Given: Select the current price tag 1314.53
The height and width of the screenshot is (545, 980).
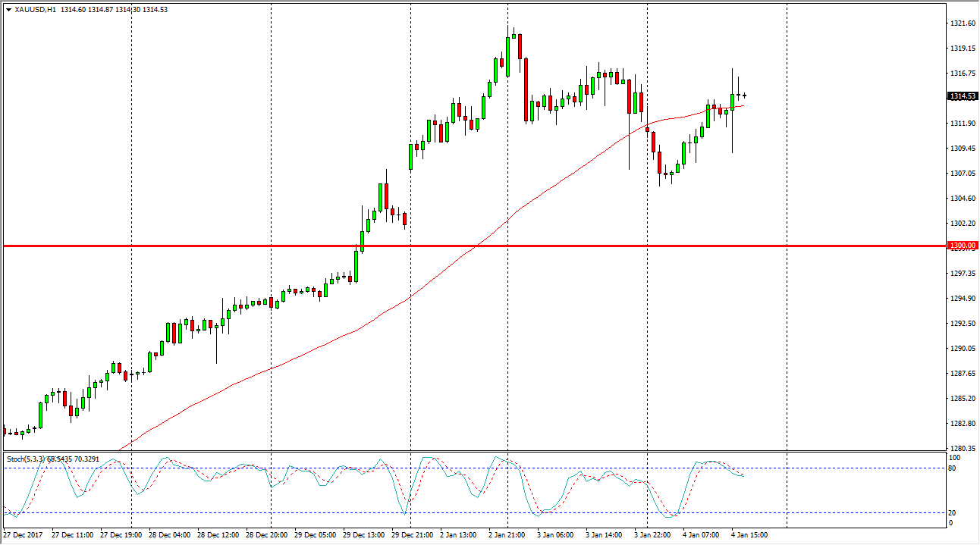Looking at the screenshot, I should click(962, 96).
